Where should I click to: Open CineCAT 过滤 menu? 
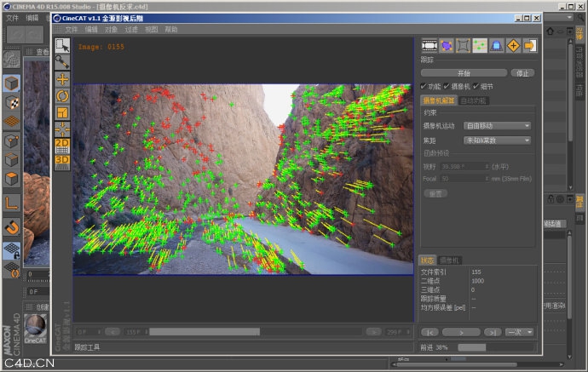point(131,30)
